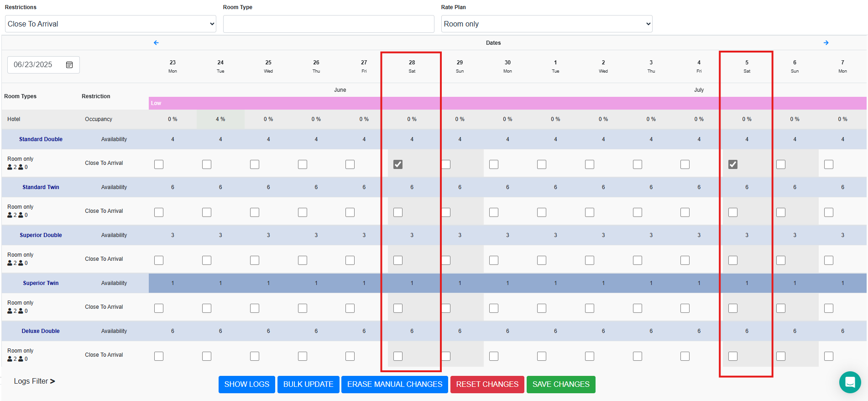Click the next dates right arrow
The height and width of the screenshot is (401, 868).
[x=826, y=42]
